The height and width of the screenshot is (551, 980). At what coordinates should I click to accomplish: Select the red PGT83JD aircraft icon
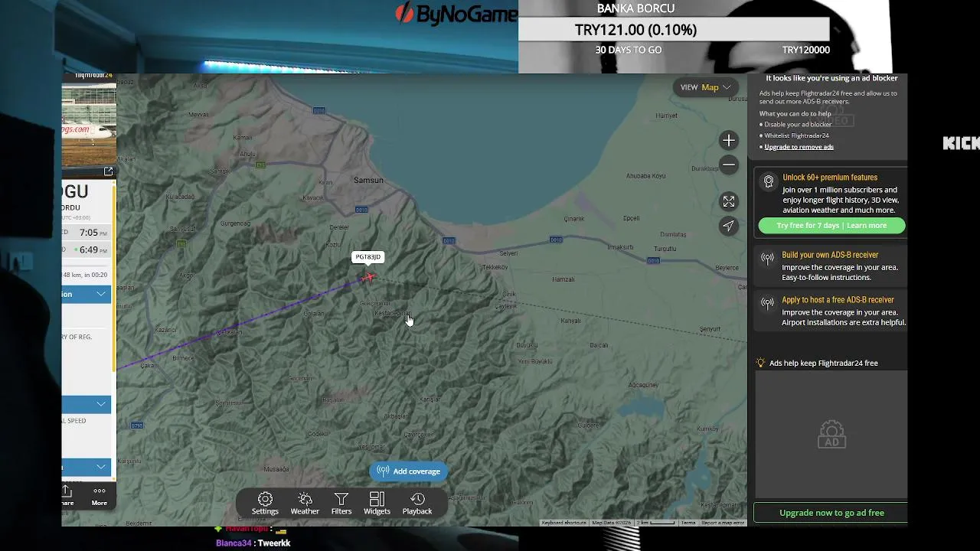pyautogui.click(x=368, y=277)
